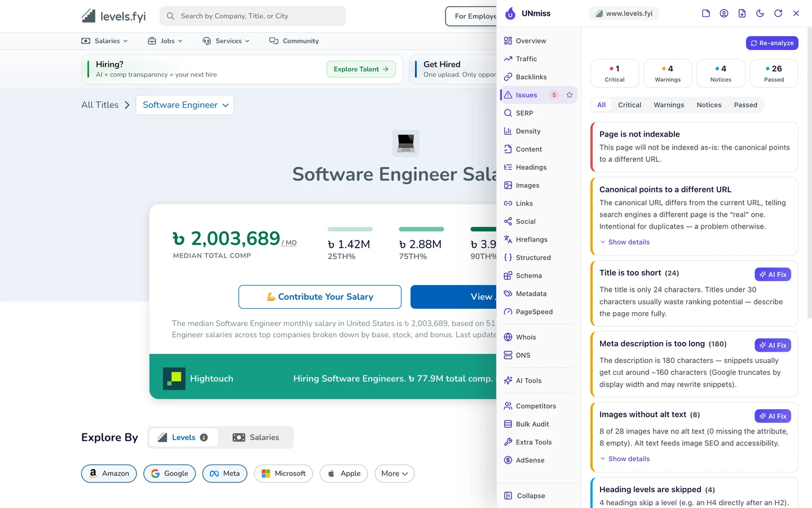
Task: Select the Notices filter tab
Action: coord(709,105)
